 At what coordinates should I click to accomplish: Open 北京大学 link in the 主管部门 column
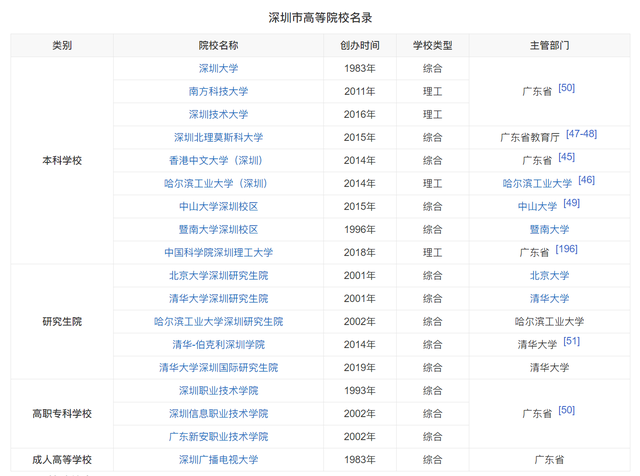[549, 276]
